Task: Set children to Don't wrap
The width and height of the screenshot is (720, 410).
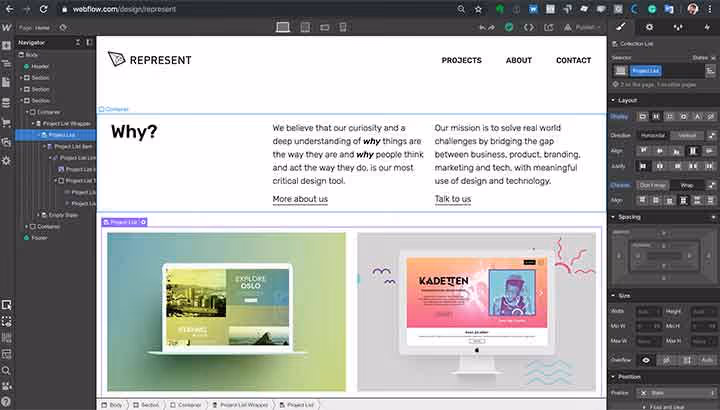Action: point(653,185)
